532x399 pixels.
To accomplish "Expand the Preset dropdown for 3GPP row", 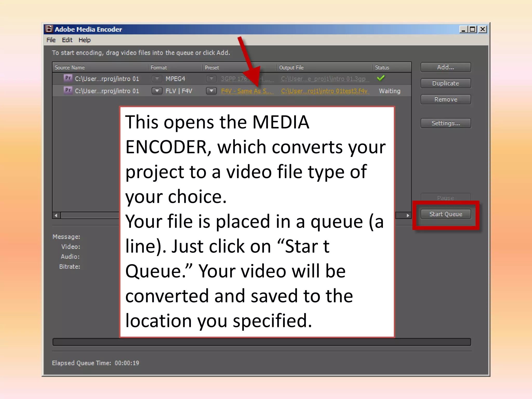I will tap(211, 78).
